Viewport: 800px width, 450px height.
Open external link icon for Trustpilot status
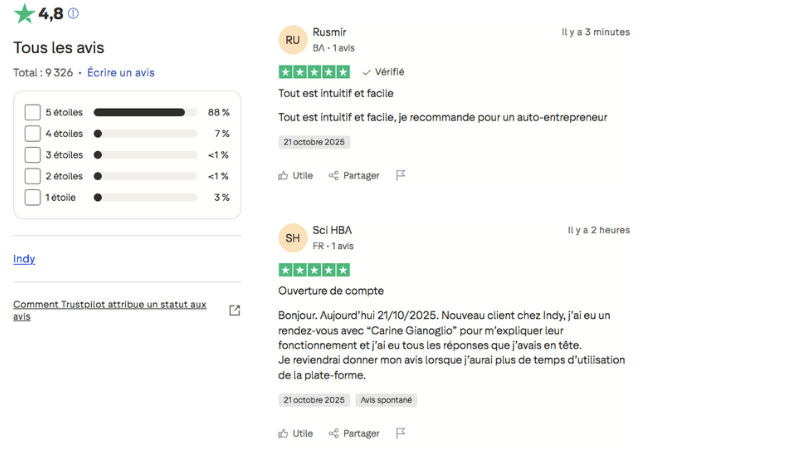(235, 310)
